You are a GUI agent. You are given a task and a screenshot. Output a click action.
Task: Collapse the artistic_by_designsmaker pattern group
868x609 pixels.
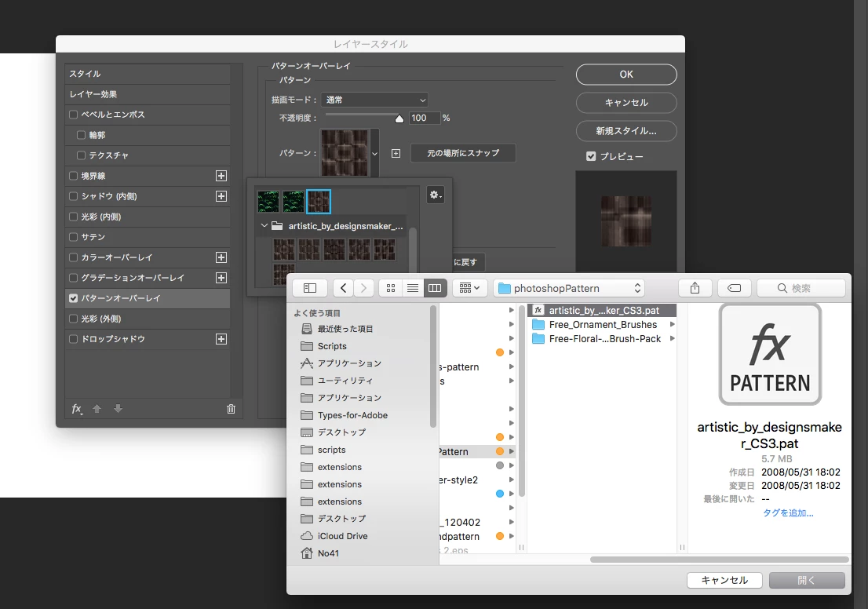point(264,226)
